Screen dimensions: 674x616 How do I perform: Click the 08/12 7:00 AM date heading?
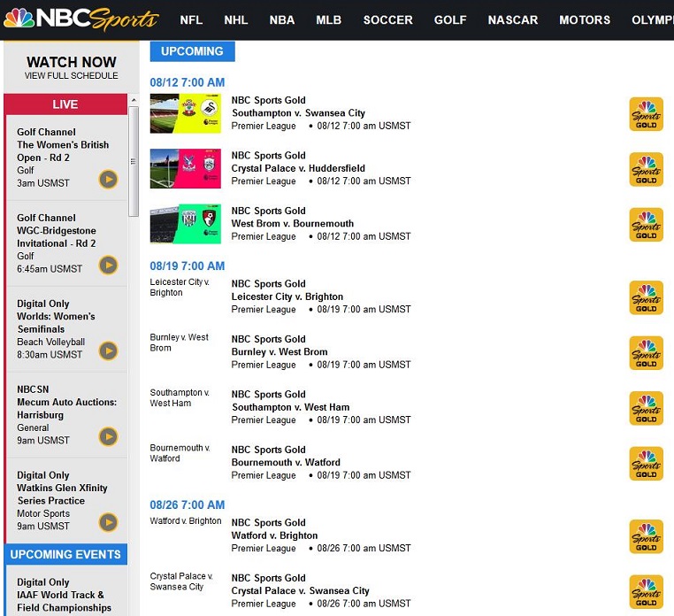pyautogui.click(x=187, y=82)
